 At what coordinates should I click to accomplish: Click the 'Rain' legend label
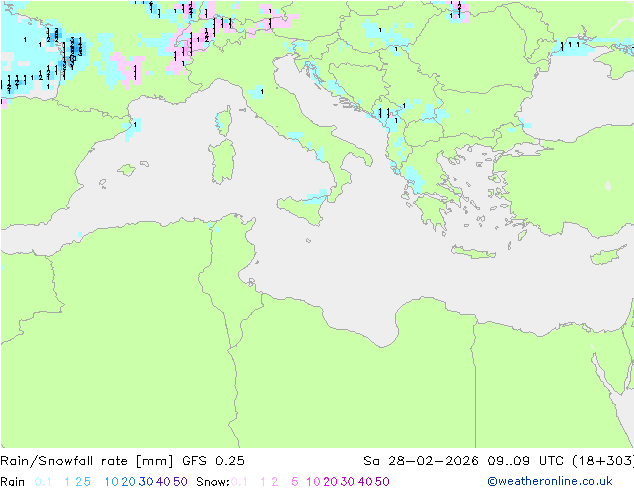click(x=13, y=482)
